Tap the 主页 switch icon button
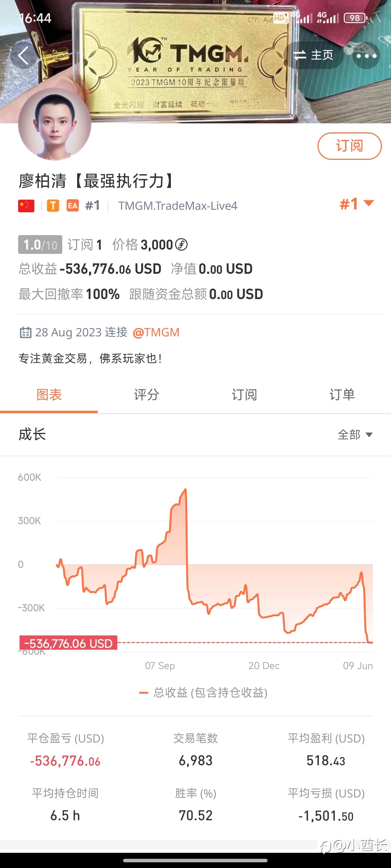Screen dimensions: 391x868 (314, 55)
